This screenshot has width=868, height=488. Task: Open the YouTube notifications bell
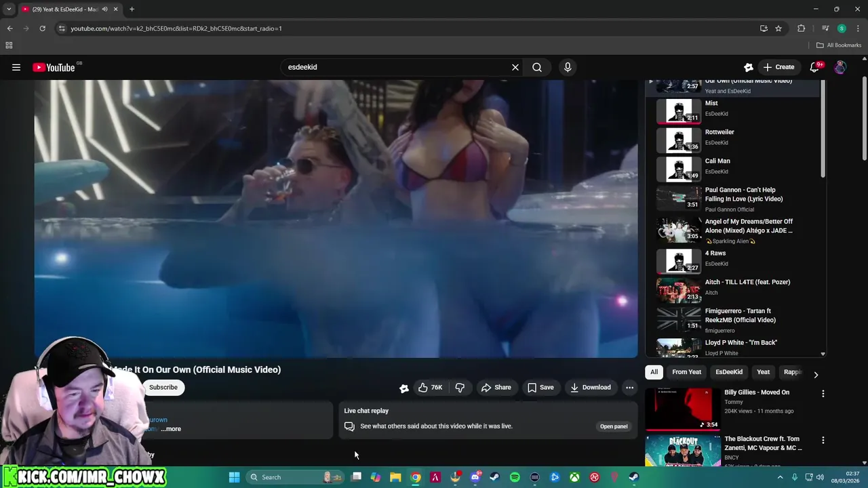point(816,66)
